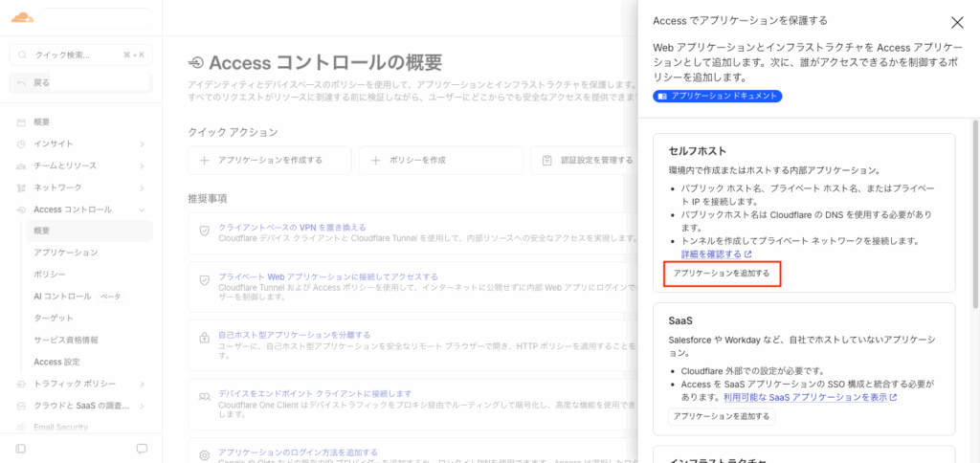The image size is (980, 463).
Task: Click the 戻る back arrow icon
Action: [x=23, y=82]
